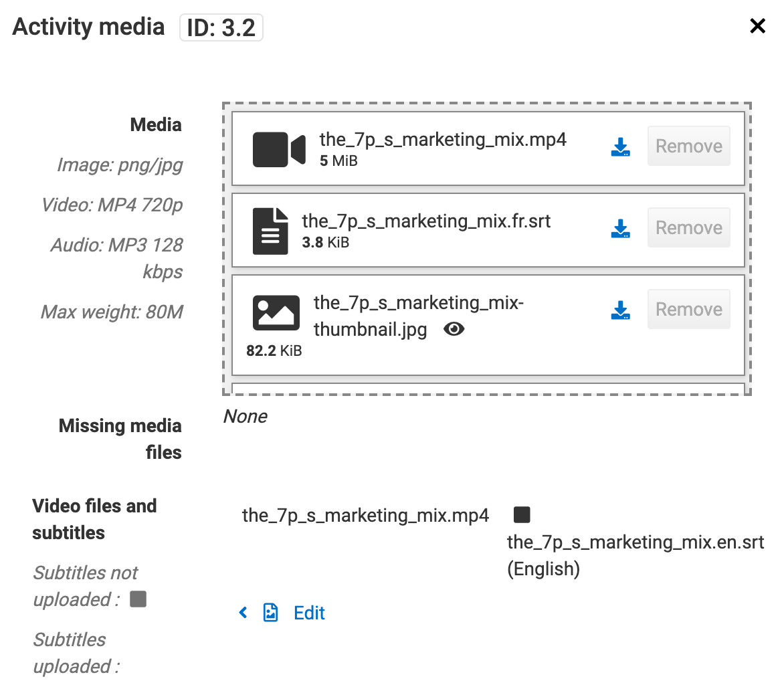
Task: Remove the_7p_s_marketing_mix.fr.srt file
Action: 688,227
